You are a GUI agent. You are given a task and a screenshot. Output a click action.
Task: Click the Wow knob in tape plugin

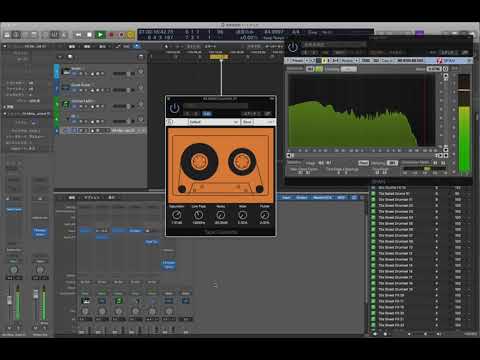click(243, 215)
